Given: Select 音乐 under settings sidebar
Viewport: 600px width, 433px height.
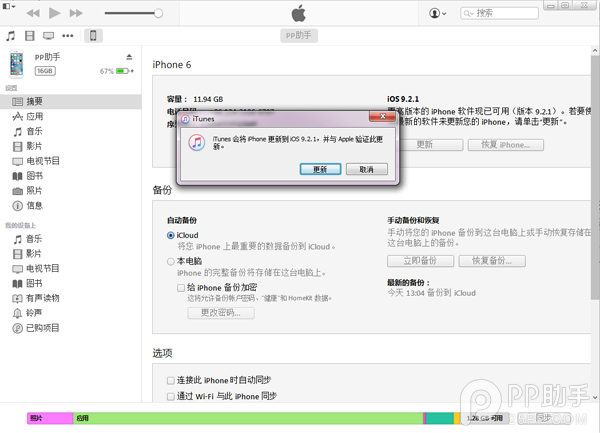Looking at the screenshot, I should tap(71, 131).
